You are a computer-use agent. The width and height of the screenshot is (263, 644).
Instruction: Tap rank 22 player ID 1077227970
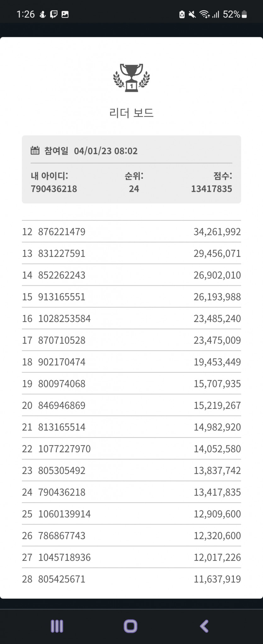pos(64,448)
